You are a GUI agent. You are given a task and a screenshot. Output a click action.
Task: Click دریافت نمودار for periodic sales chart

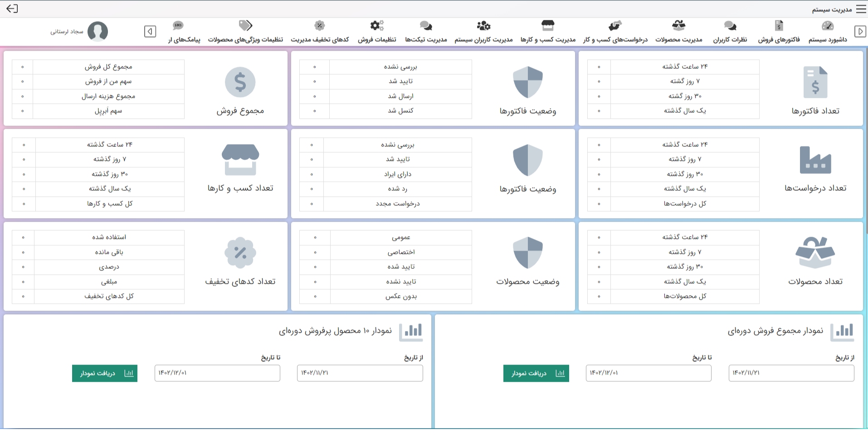click(x=536, y=373)
